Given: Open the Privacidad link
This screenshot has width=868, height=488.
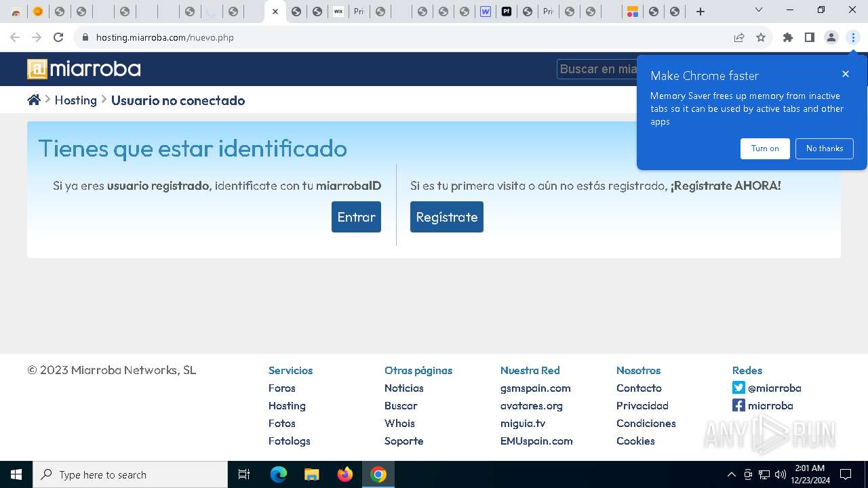Looking at the screenshot, I should click(x=642, y=405).
